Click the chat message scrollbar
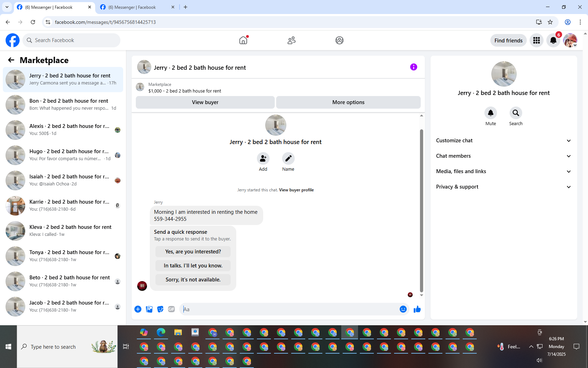This screenshot has height=368, width=588. coord(421,210)
